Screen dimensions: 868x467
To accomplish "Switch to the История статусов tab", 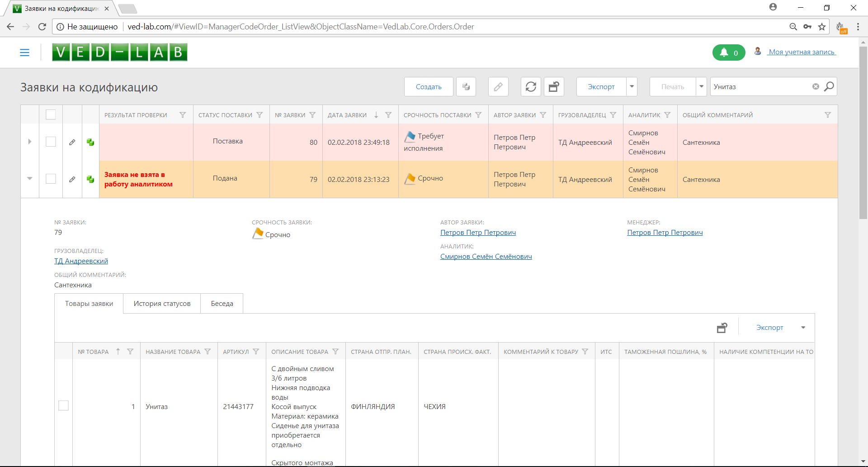I will (162, 304).
